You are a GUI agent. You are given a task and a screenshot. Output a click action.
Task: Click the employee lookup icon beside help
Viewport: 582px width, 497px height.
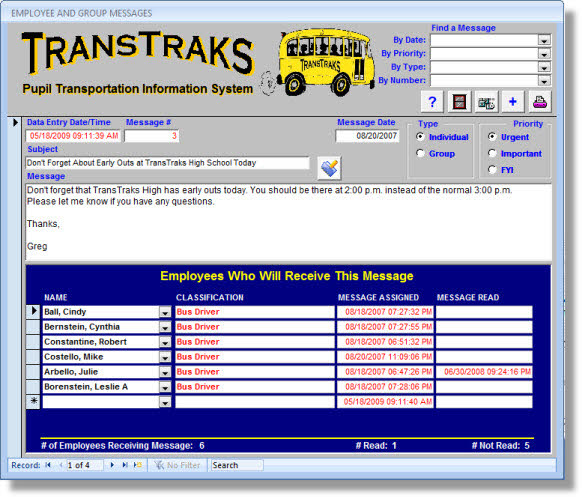486,102
